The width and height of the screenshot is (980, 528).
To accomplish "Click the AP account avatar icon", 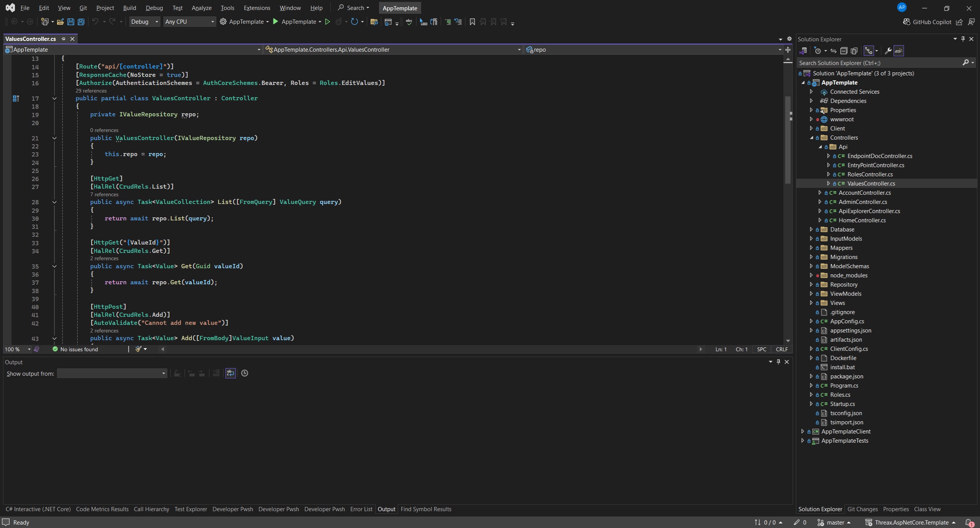I will point(902,7).
